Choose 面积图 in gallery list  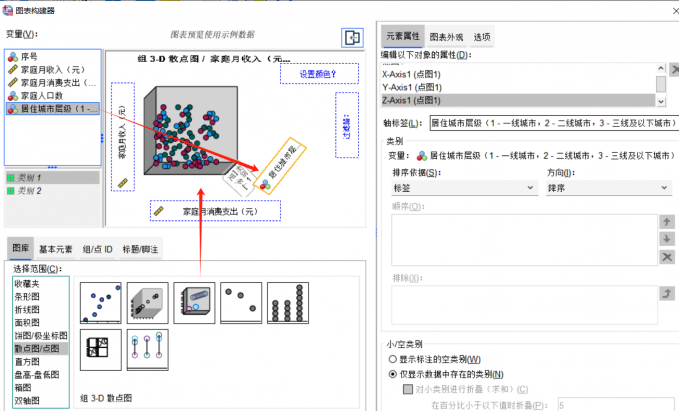[41, 323]
